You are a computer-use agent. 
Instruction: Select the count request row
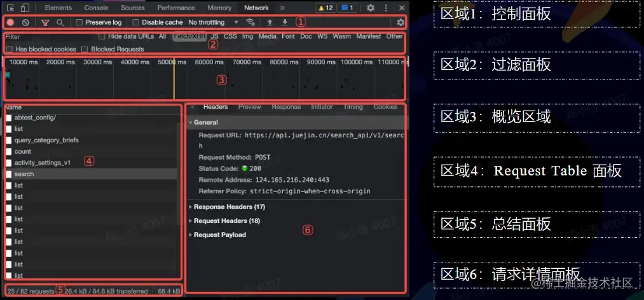tap(91, 151)
